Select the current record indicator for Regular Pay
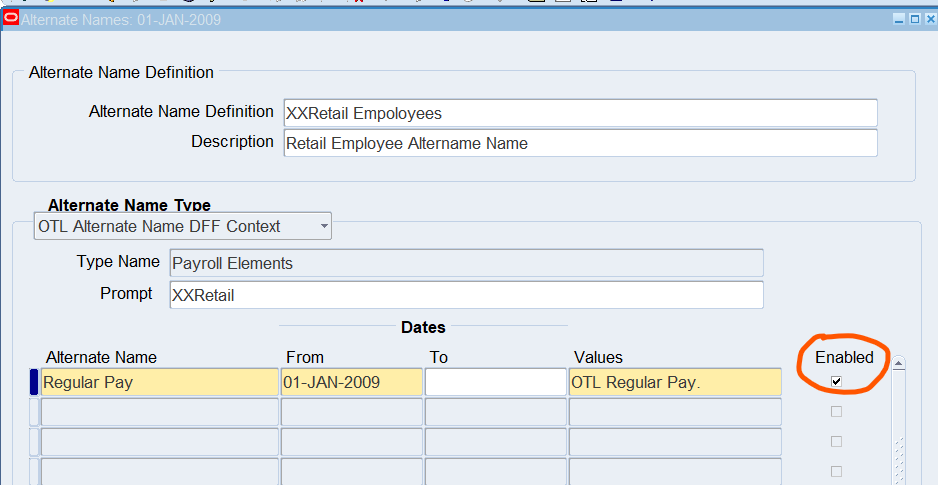Screen dimensions: 938x485 (x=34, y=382)
